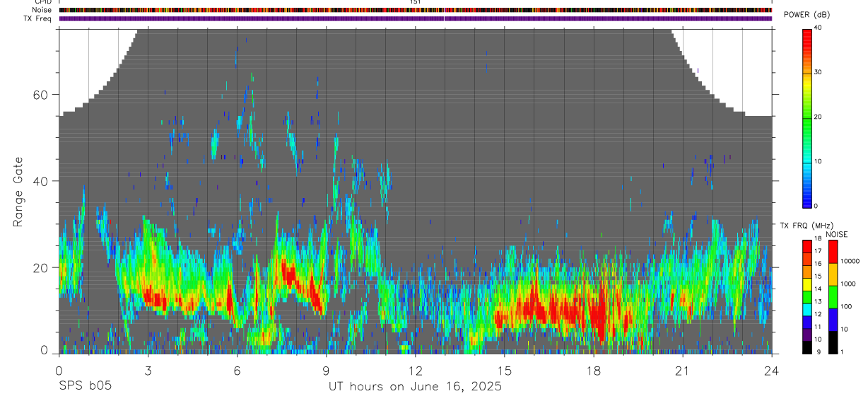
Task: Click the NOISE color legend bar
Action: tap(833, 297)
